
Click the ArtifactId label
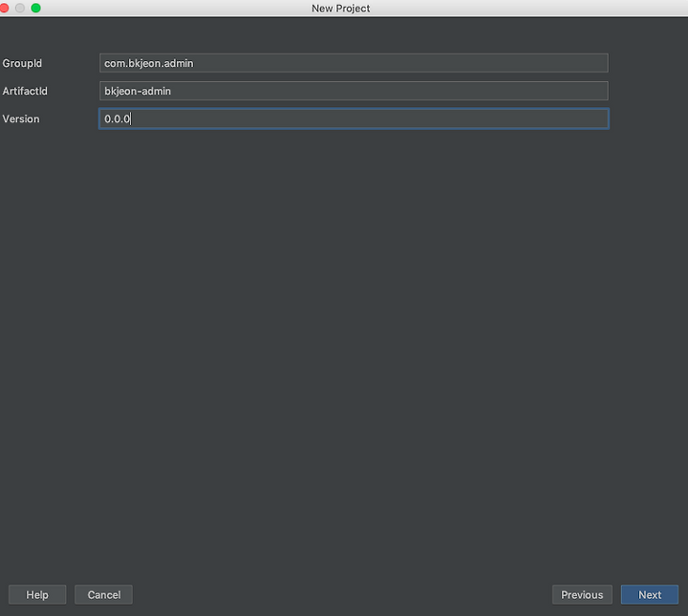pyautogui.click(x=25, y=91)
